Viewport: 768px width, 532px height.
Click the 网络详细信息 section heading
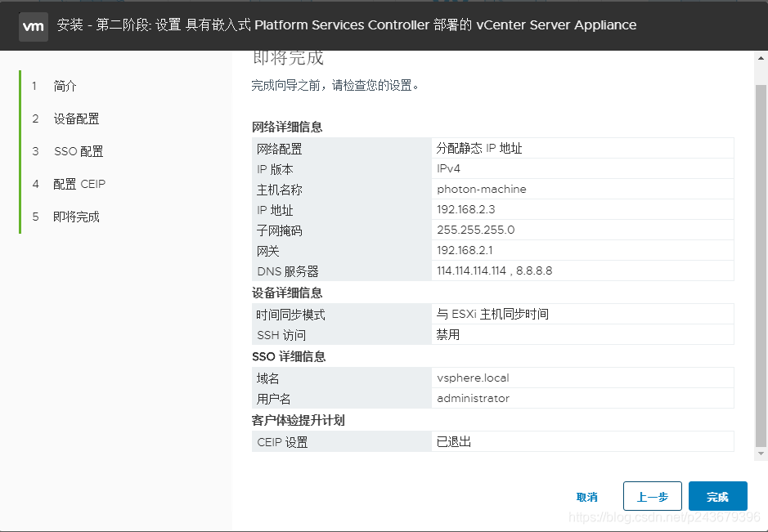(x=287, y=127)
